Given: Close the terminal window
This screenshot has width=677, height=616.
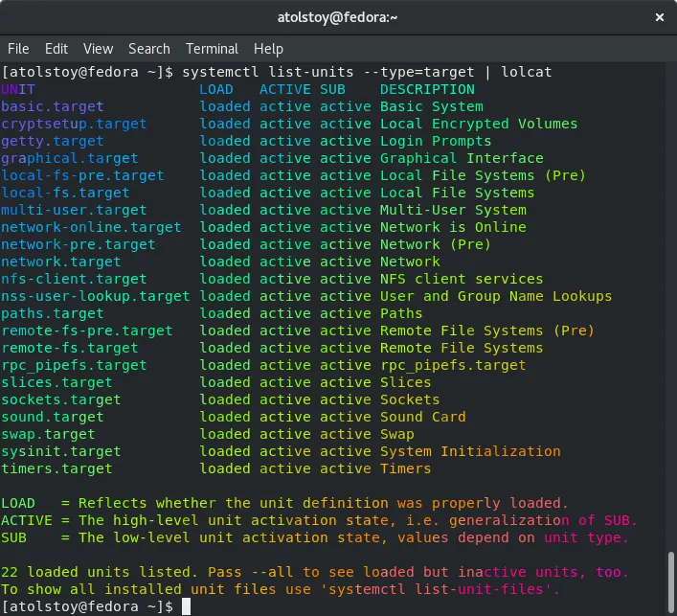Looking at the screenshot, I should tap(656, 16).
